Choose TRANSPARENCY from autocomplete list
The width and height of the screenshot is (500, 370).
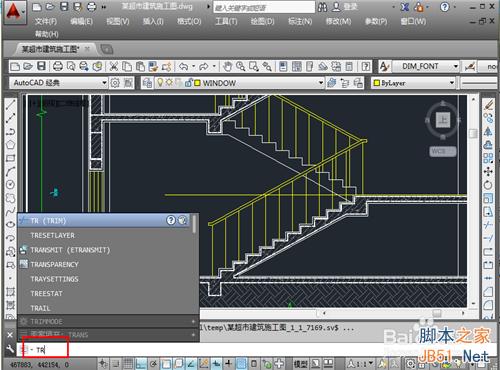104,264
